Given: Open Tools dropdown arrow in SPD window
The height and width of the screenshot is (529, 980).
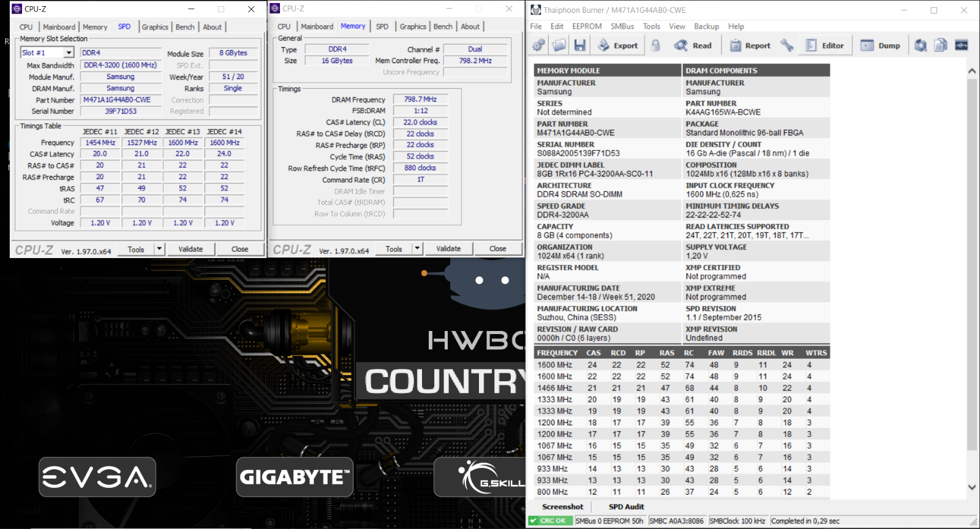Looking at the screenshot, I should (159, 249).
